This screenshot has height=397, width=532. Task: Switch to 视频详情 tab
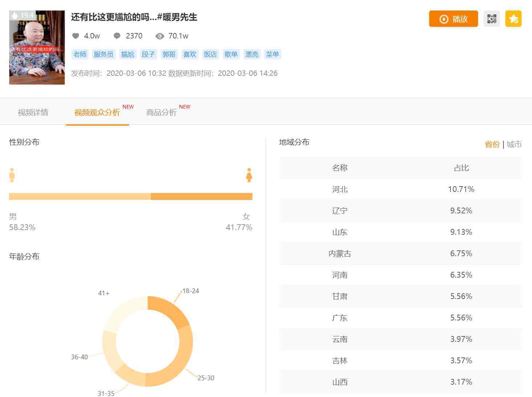[x=33, y=112]
